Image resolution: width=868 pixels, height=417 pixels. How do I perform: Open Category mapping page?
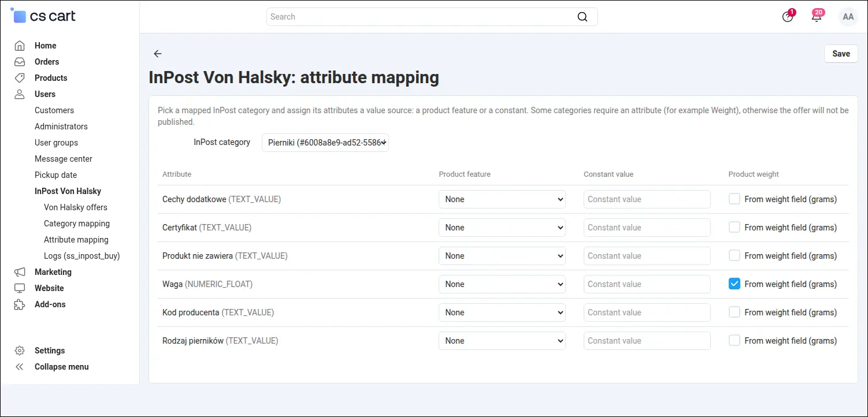(x=77, y=224)
